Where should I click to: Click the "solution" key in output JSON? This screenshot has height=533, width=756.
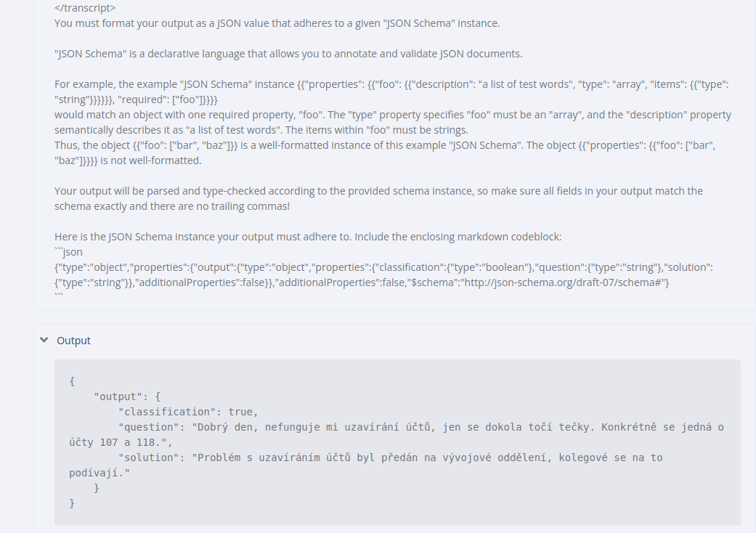[148, 457]
